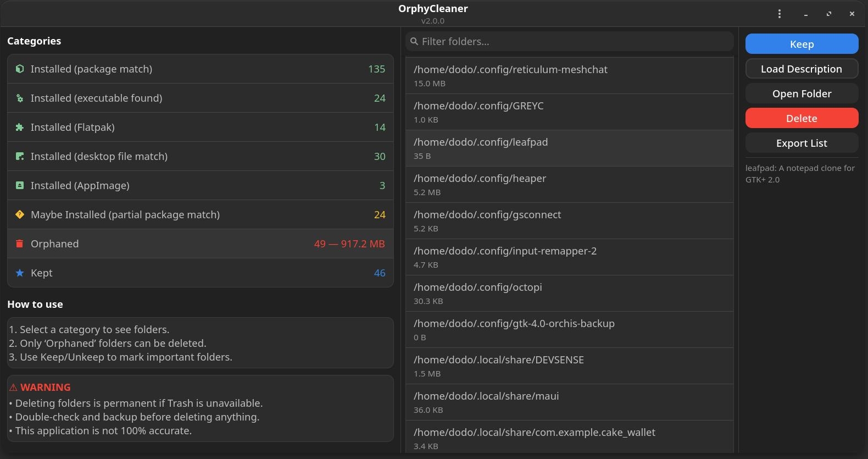Click the blue star icon beside Kept

coord(20,273)
